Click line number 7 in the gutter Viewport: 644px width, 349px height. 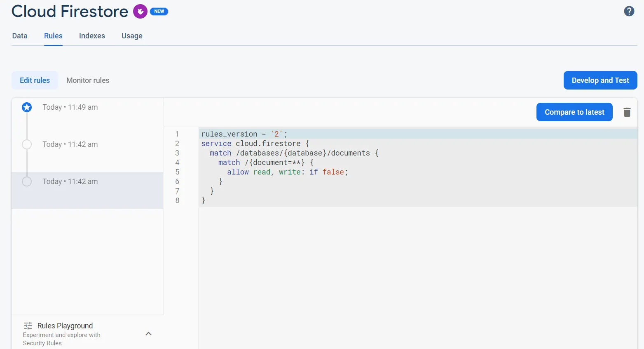coord(177,191)
